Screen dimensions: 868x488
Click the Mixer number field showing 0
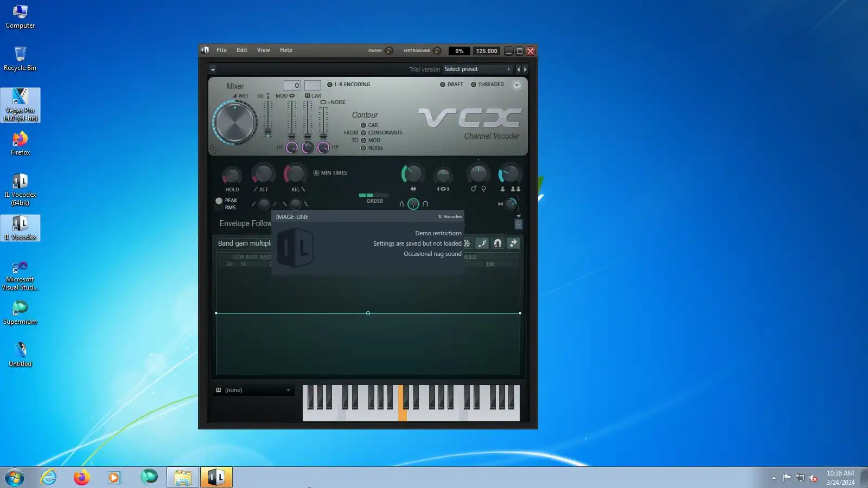tap(292, 85)
